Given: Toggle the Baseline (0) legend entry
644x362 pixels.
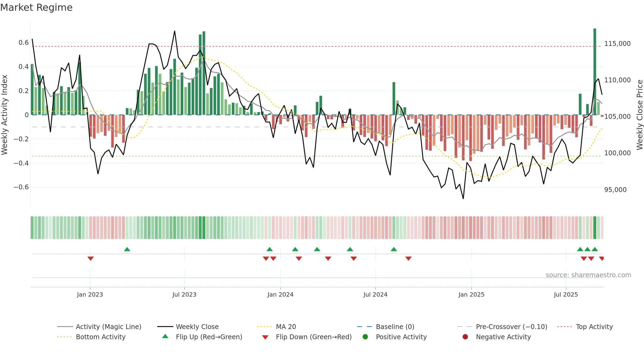Looking at the screenshot, I should tap(386, 327).
